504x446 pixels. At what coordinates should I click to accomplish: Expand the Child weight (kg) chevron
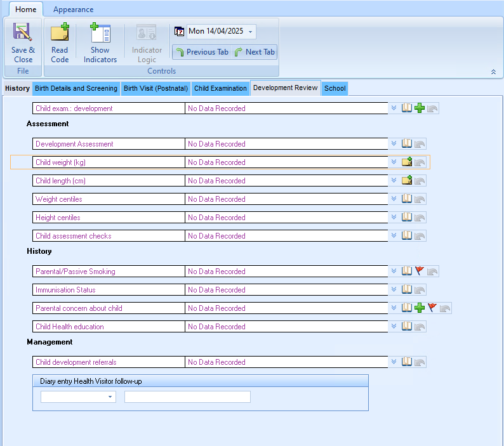394,162
